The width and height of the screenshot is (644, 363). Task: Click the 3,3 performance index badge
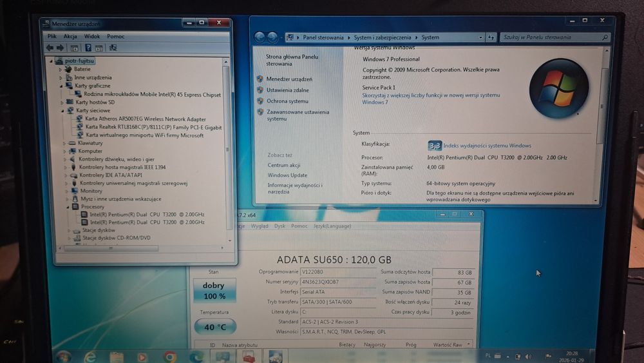pyautogui.click(x=435, y=146)
